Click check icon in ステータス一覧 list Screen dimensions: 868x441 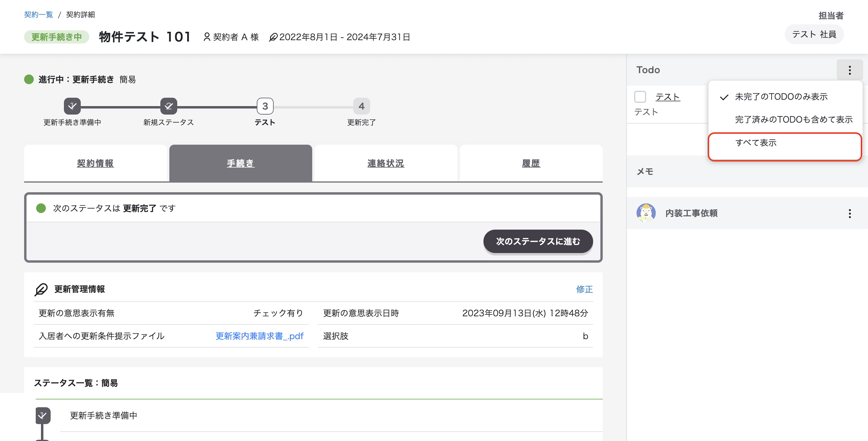(43, 415)
